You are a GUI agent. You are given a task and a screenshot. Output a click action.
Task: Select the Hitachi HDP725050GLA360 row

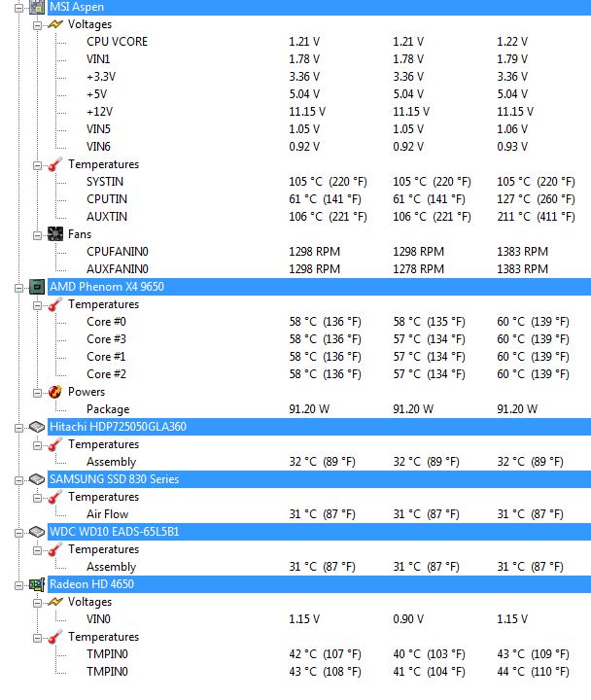click(319, 427)
